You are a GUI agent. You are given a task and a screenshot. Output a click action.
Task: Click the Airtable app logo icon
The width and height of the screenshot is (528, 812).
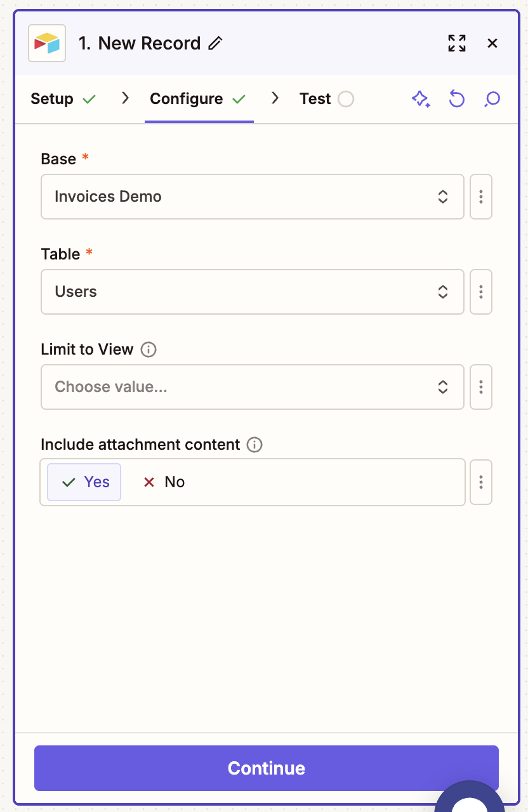pyautogui.click(x=47, y=43)
